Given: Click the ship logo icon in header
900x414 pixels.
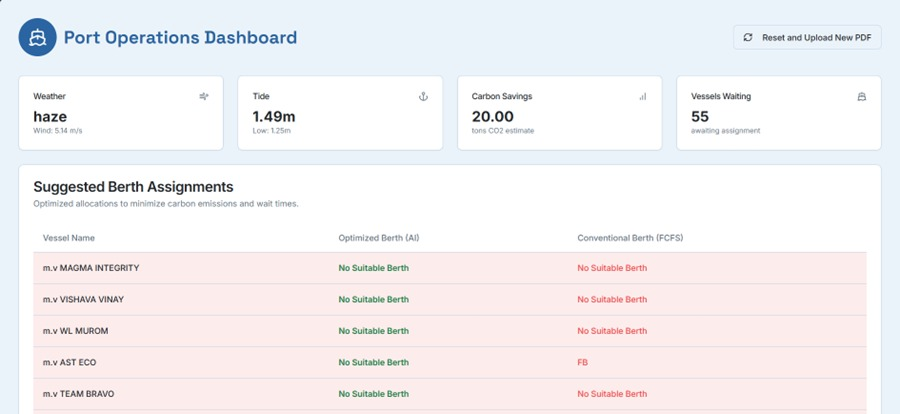Looking at the screenshot, I should 37,38.
